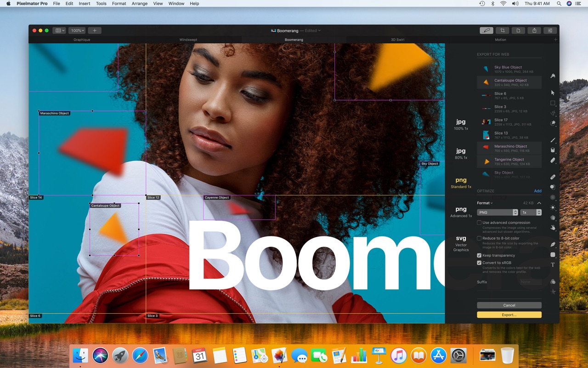Click the Suffix input field
The width and height of the screenshot is (588, 368).
pos(528,282)
